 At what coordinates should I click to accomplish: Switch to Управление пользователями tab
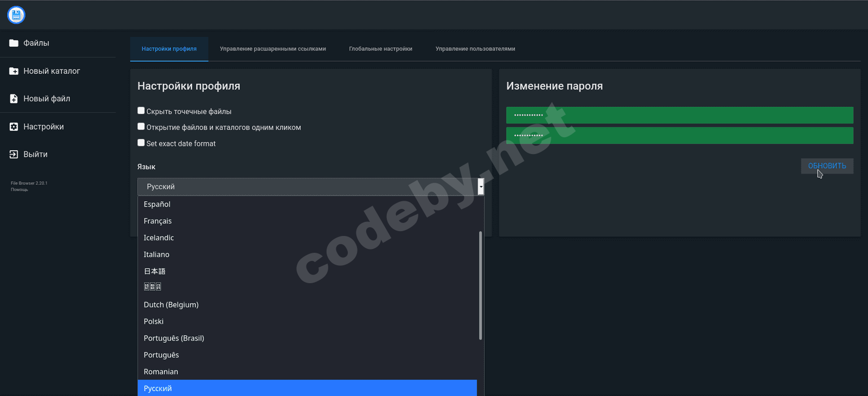(475, 49)
